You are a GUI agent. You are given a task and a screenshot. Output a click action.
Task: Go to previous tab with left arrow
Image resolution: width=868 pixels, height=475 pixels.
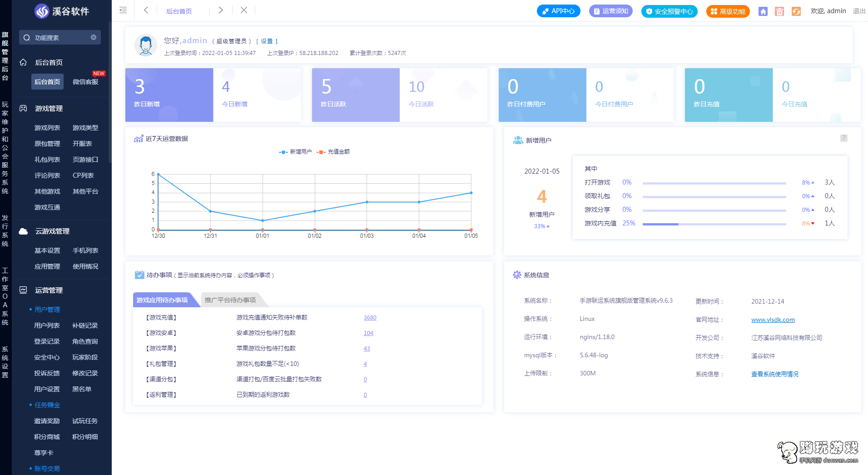tap(146, 10)
